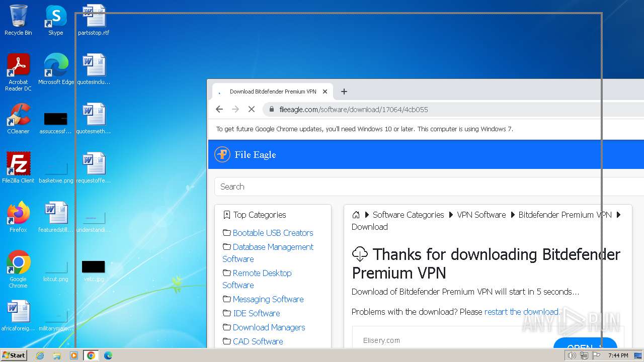Click Bitdefender Premium VPN breadcrumb link
Viewport: 644px width, 362px height.
(565, 215)
